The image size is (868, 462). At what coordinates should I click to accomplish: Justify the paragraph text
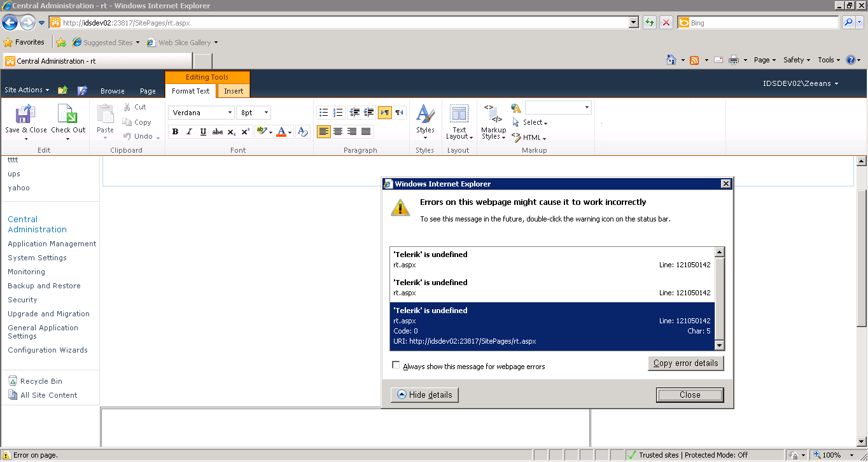pos(366,132)
